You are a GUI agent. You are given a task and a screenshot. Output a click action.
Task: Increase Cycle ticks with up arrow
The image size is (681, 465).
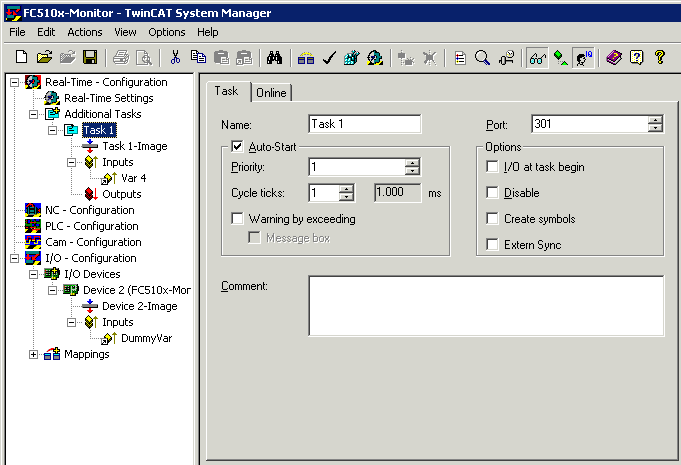(346, 189)
